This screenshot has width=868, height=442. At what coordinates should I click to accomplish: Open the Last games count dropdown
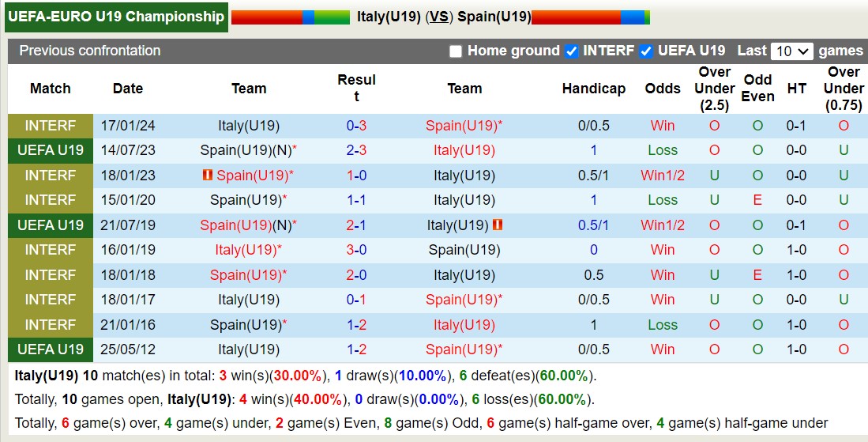tap(792, 51)
